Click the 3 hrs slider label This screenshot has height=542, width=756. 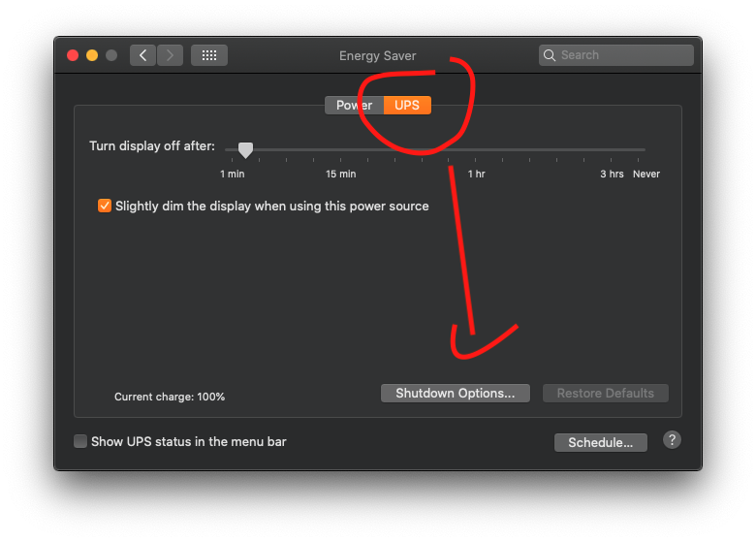click(612, 175)
